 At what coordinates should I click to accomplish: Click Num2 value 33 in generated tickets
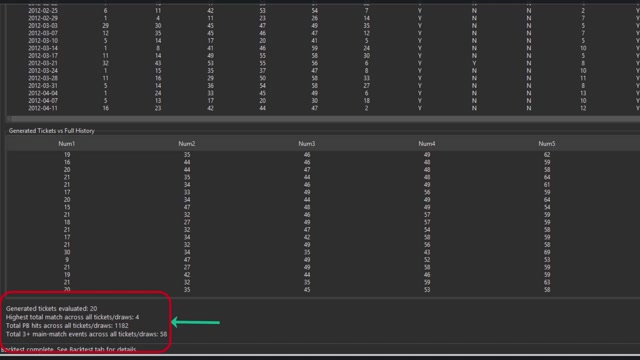tap(187, 192)
